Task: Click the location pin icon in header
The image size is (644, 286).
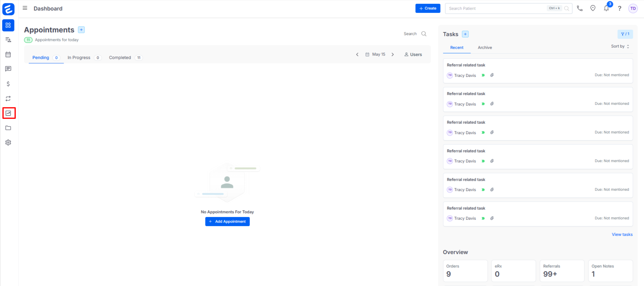Action: pyautogui.click(x=593, y=8)
